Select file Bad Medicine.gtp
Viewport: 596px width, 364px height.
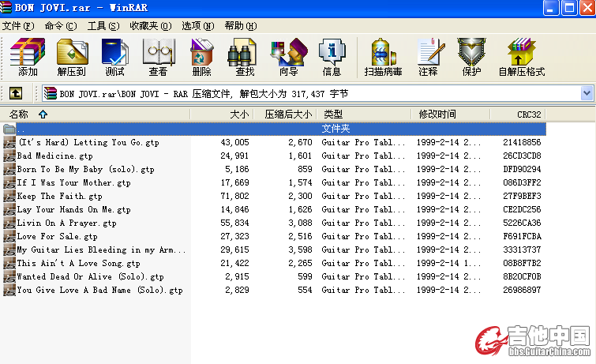(54, 156)
